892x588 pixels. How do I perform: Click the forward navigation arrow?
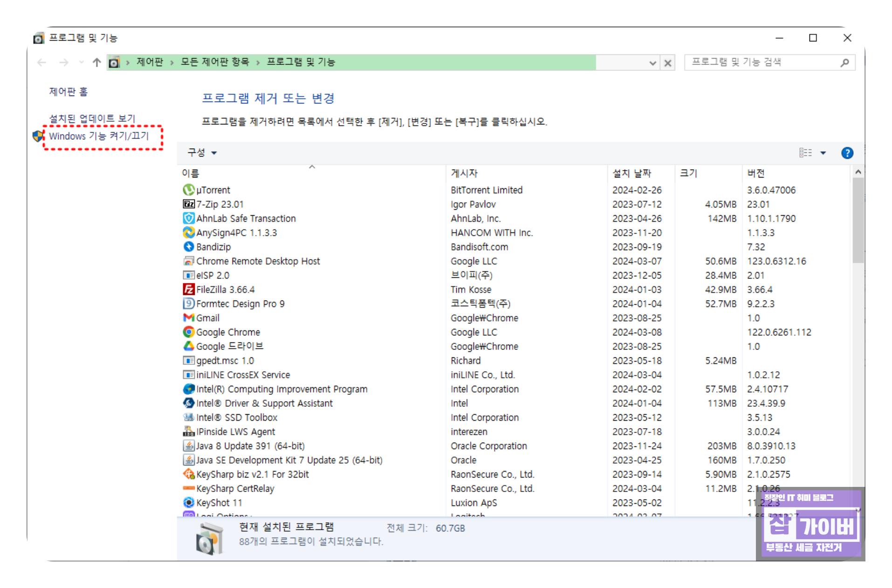[64, 62]
